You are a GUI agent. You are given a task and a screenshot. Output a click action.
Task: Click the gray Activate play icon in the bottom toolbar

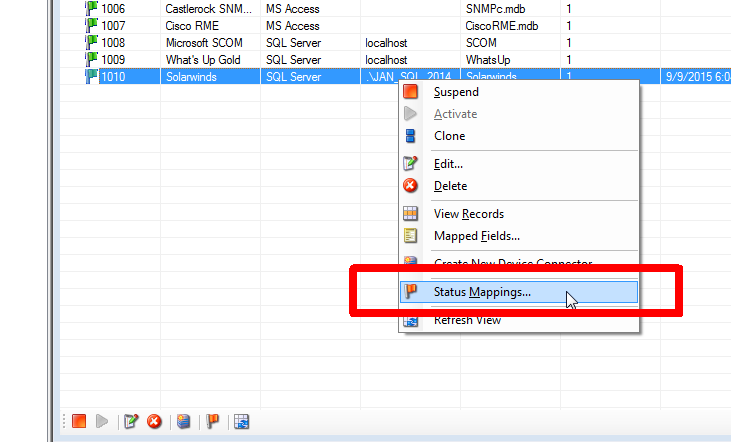(101, 422)
